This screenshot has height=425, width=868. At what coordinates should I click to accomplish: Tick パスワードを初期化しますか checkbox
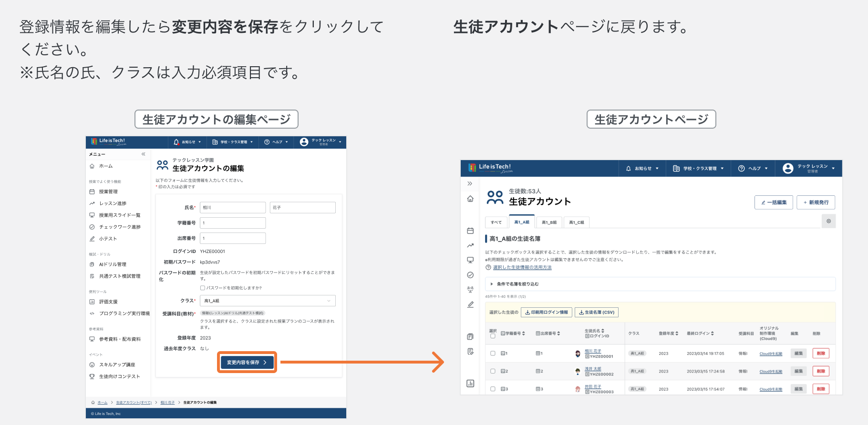coord(202,288)
